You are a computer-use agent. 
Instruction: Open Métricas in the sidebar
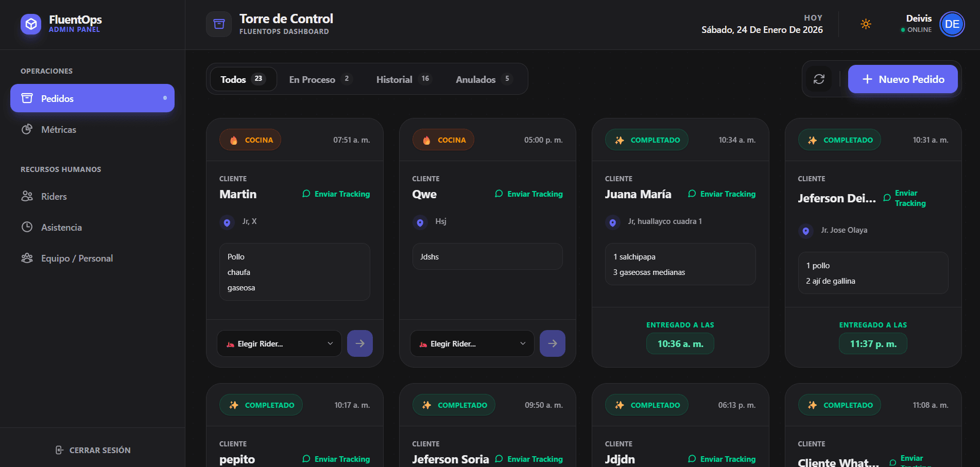[58, 130]
